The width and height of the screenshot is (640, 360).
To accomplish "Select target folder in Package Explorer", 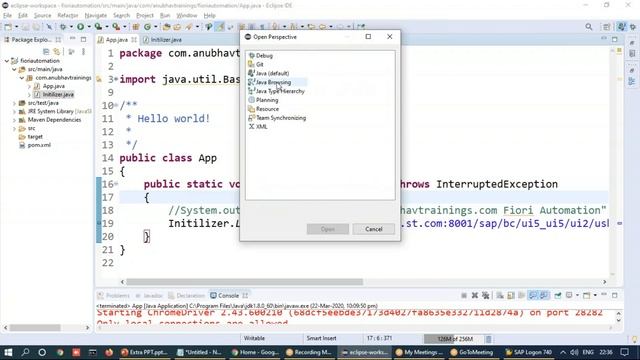I will (35, 137).
